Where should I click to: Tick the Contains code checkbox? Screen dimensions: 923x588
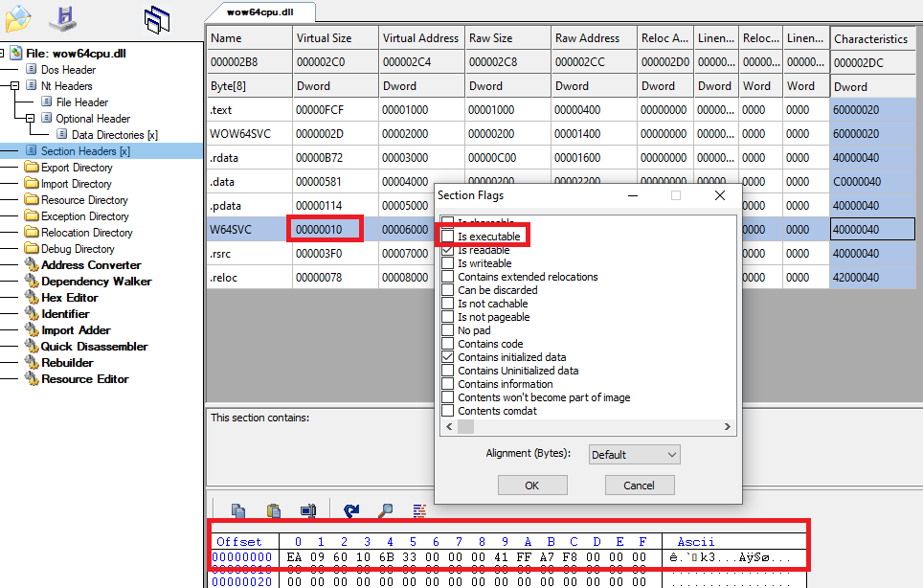point(448,344)
